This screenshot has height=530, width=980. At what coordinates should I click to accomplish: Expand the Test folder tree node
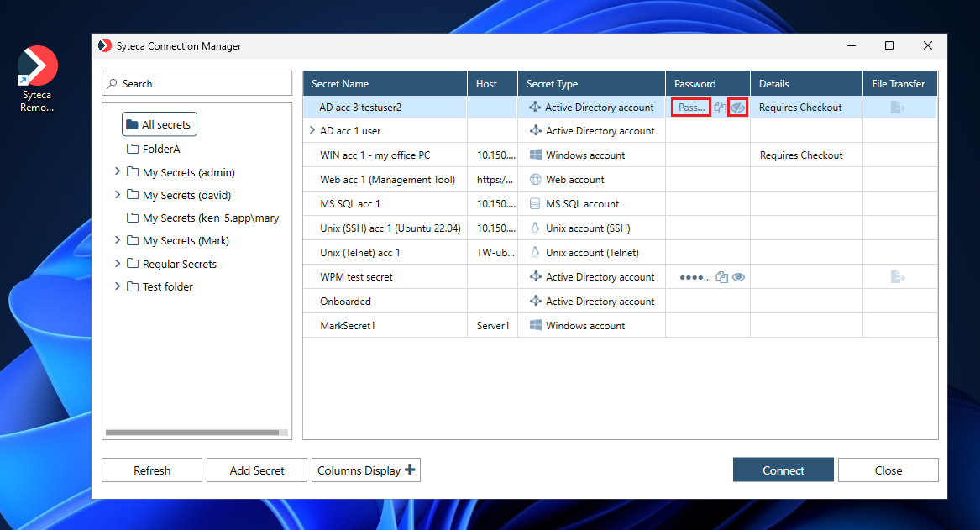click(x=117, y=286)
